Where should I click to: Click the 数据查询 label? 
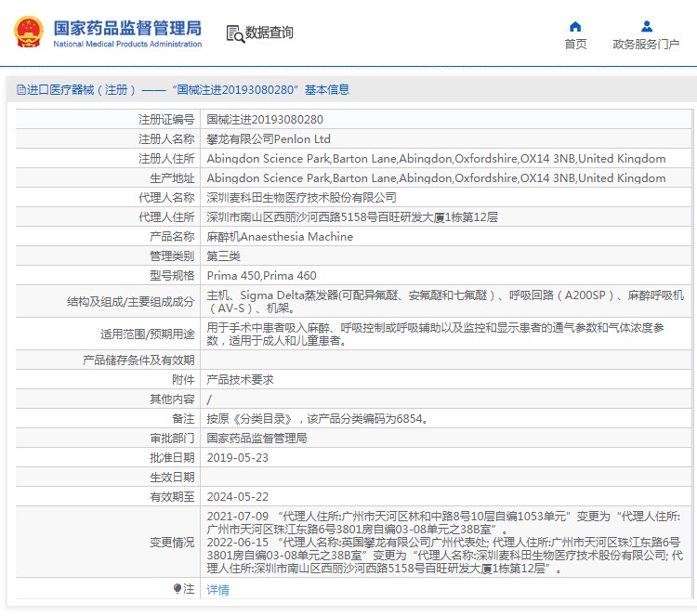tap(270, 33)
